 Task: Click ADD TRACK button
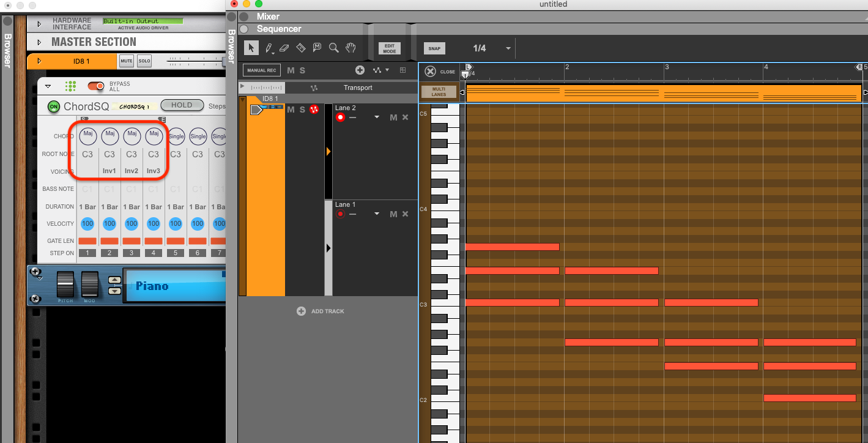click(321, 311)
